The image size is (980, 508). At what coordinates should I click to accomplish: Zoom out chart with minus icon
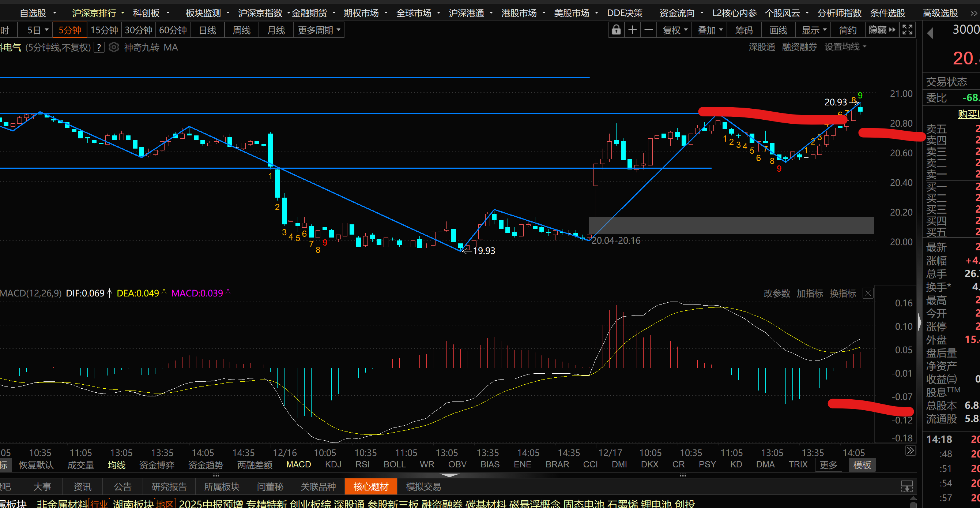point(649,30)
